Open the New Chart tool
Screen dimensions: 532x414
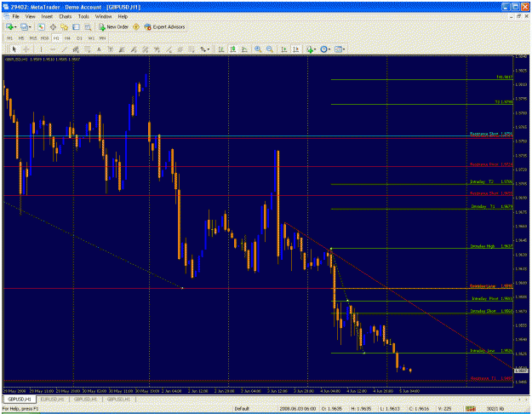click(9, 26)
